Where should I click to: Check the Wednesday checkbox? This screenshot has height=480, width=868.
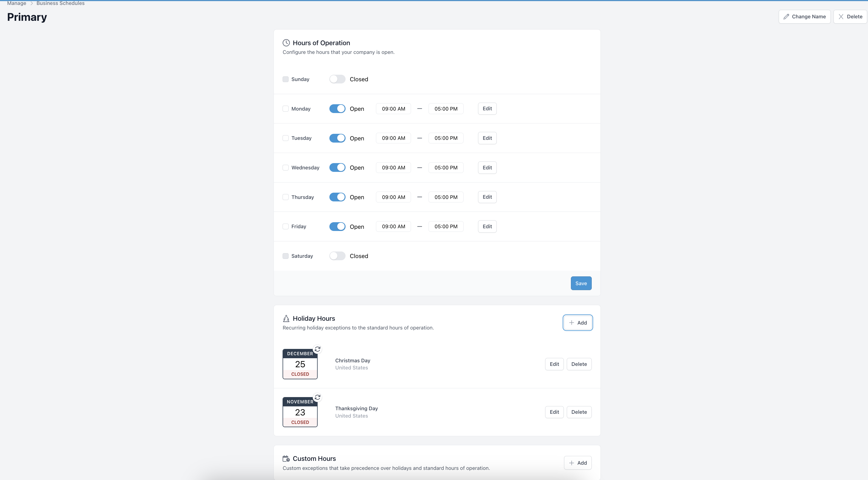click(x=285, y=167)
